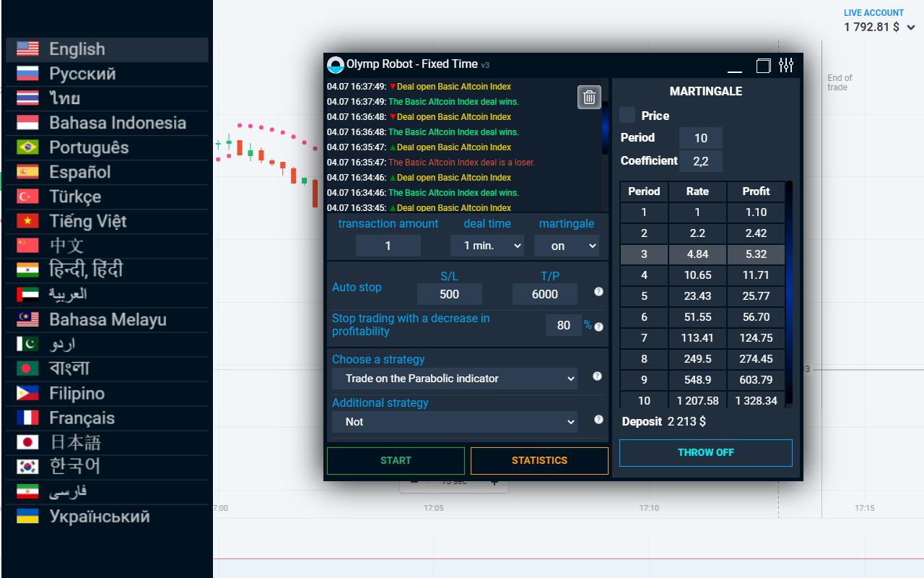Open the Auto stop help question mark
Image resolution: width=924 pixels, height=578 pixels.
click(598, 292)
